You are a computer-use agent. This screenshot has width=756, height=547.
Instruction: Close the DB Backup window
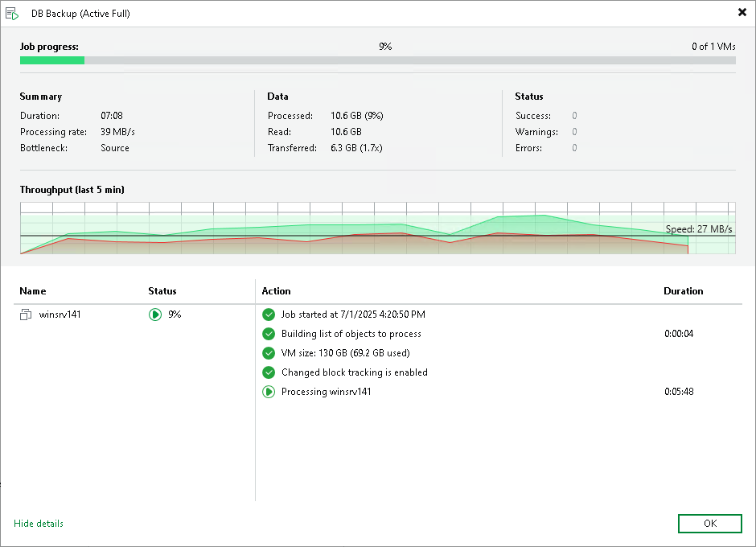point(742,13)
